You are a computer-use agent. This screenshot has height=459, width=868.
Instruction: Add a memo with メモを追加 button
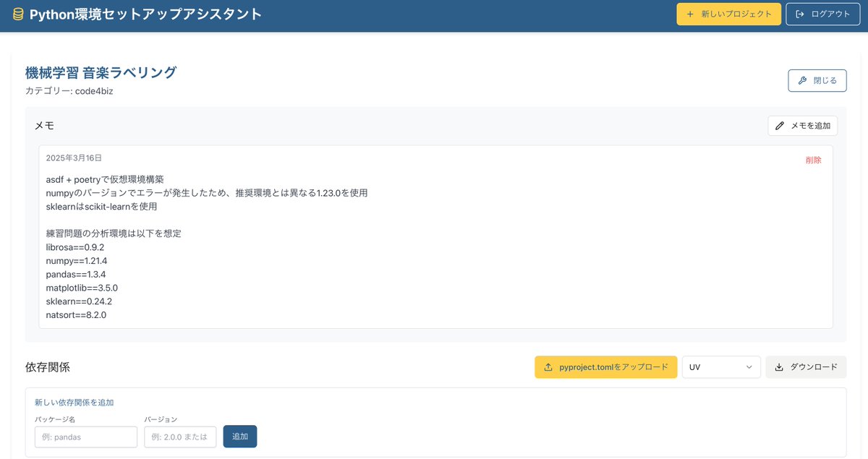point(802,126)
